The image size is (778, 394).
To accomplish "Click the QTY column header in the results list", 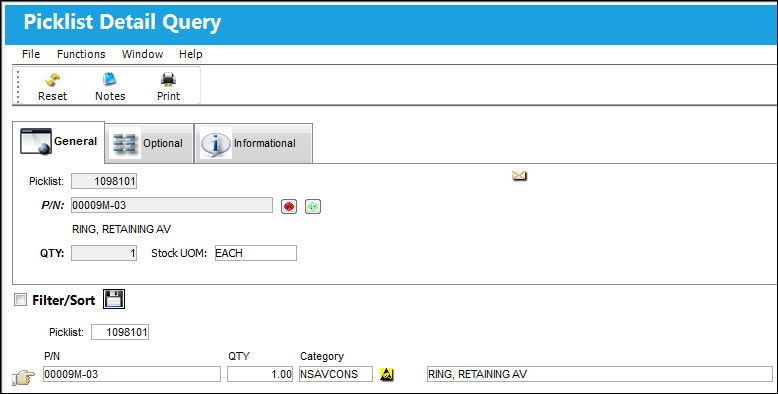I will coord(239,356).
